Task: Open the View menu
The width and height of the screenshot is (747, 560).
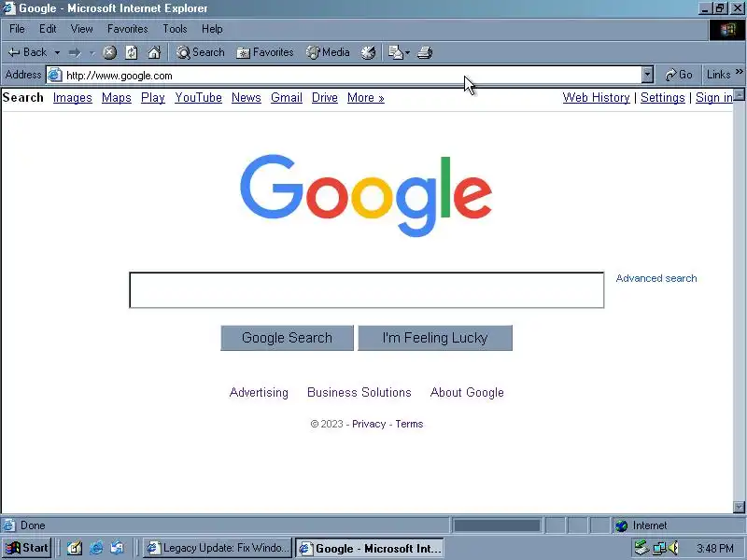Action: pyautogui.click(x=81, y=29)
